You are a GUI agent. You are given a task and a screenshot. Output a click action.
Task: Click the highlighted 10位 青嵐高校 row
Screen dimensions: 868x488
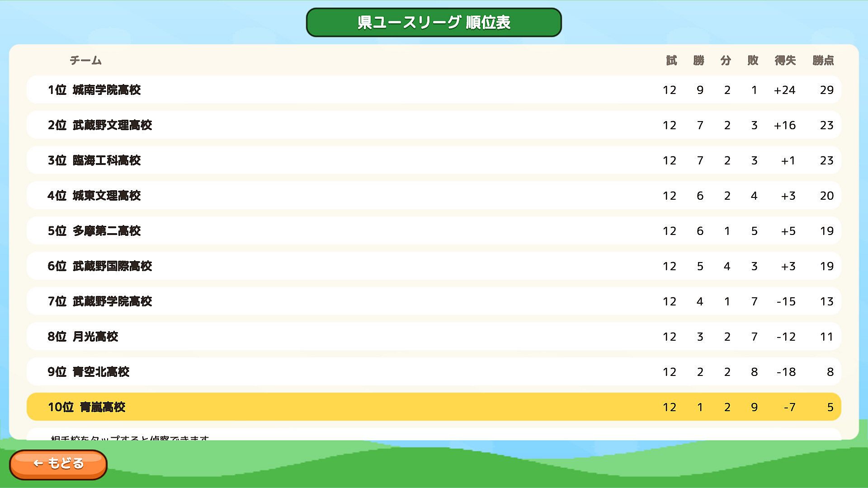434,407
